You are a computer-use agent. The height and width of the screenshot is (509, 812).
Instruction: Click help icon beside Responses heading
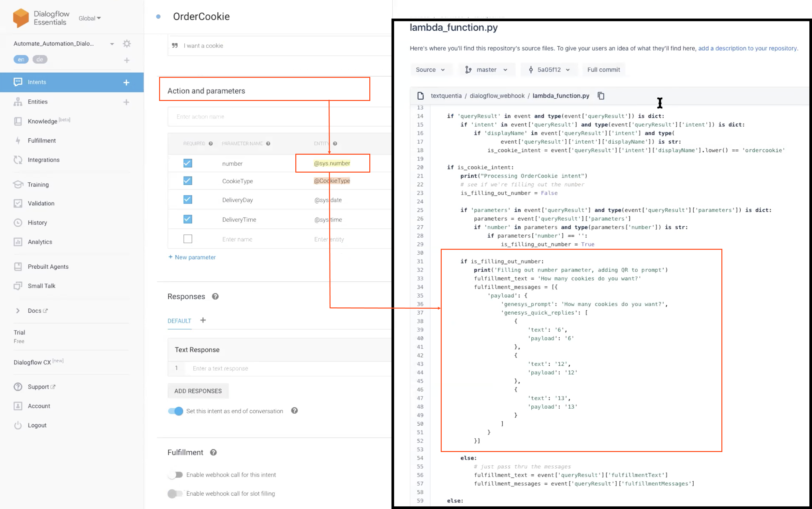(215, 297)
